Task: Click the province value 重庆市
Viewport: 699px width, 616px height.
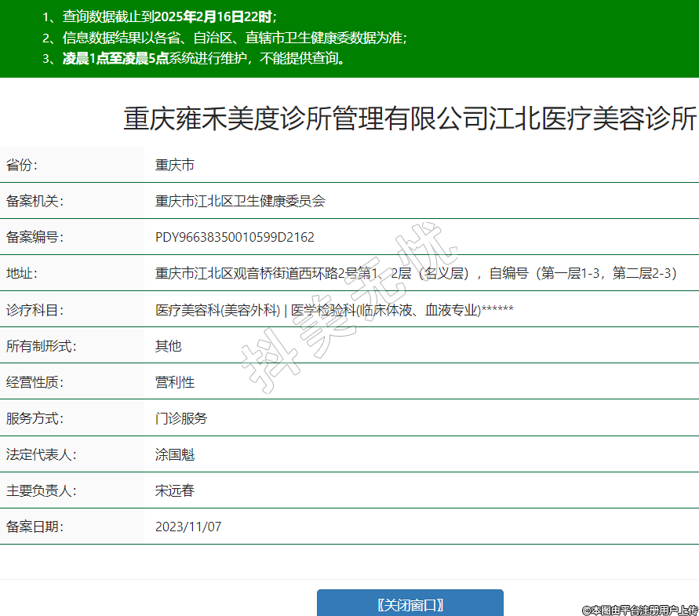Action: click(x=175, y=165)
